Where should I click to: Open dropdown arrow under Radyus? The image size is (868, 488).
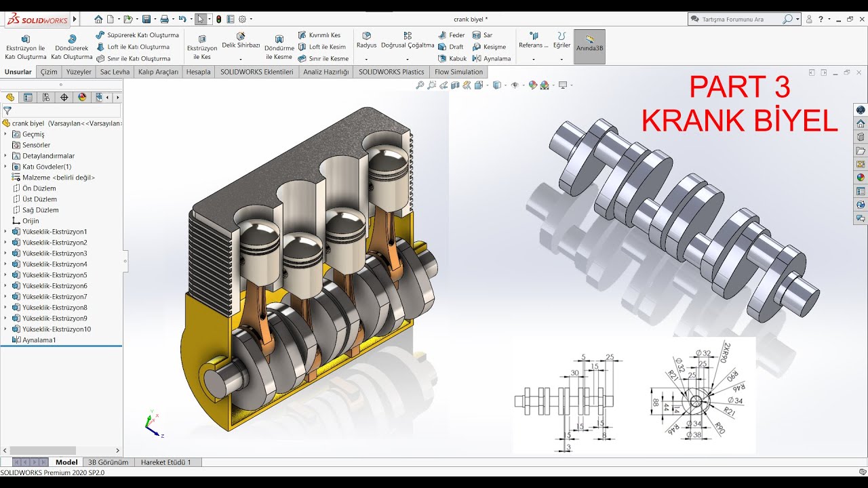point(366,59)
